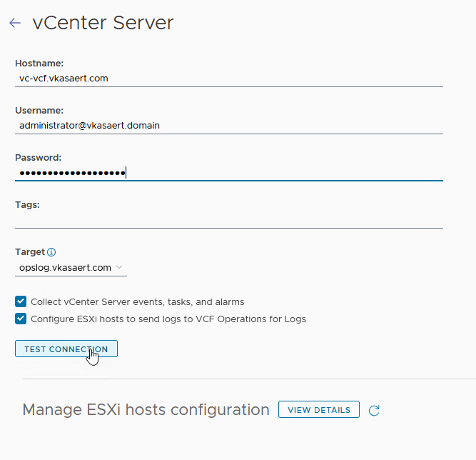
Task: Click the masked Password field
Action: click(x=228, y=172)
